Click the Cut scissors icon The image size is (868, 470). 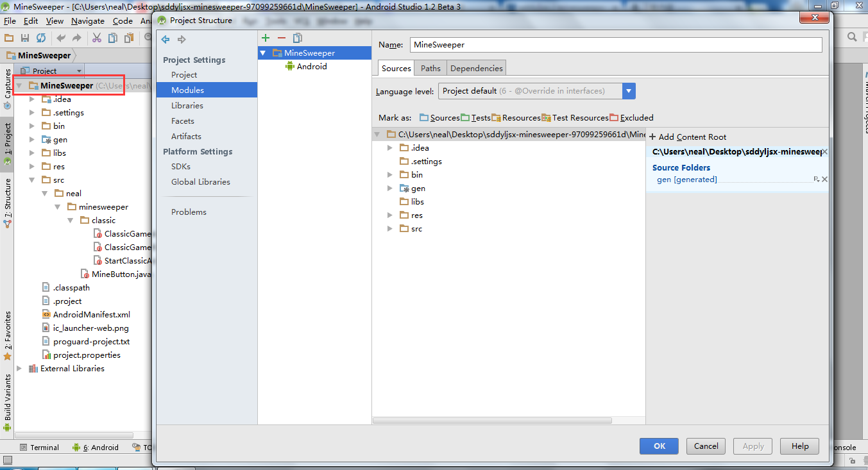pyautogui.click(x=97, y=38)
